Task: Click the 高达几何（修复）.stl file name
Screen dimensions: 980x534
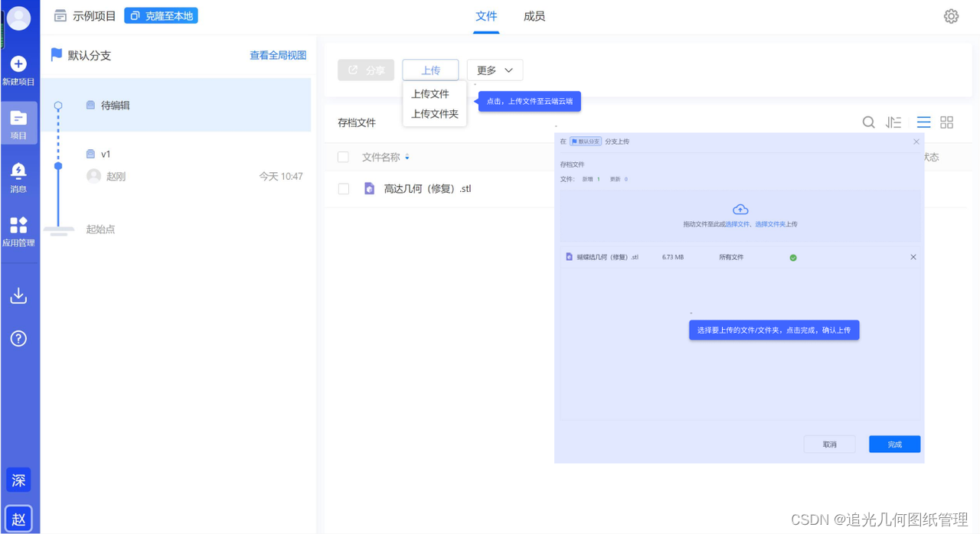Action: click(427, 188)
